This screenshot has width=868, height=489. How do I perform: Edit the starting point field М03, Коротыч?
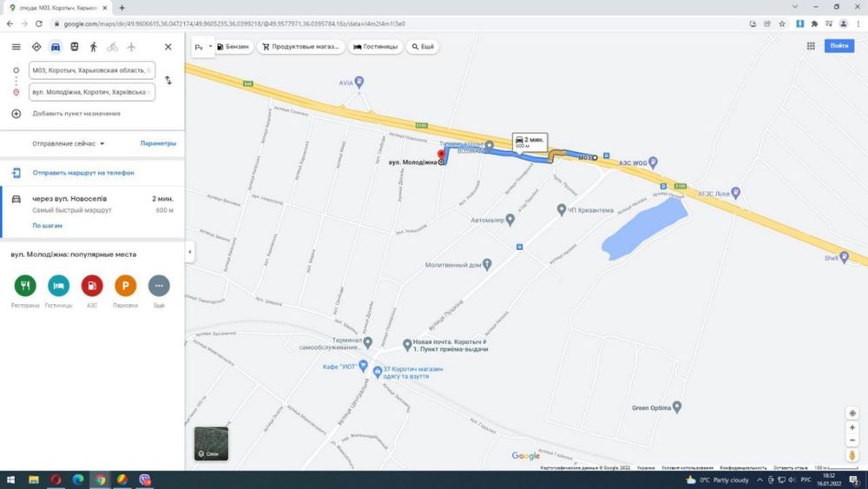92,70
